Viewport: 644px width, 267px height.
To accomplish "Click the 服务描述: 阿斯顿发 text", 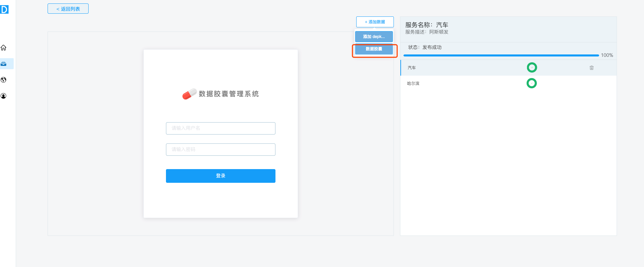I will point(427,32).
